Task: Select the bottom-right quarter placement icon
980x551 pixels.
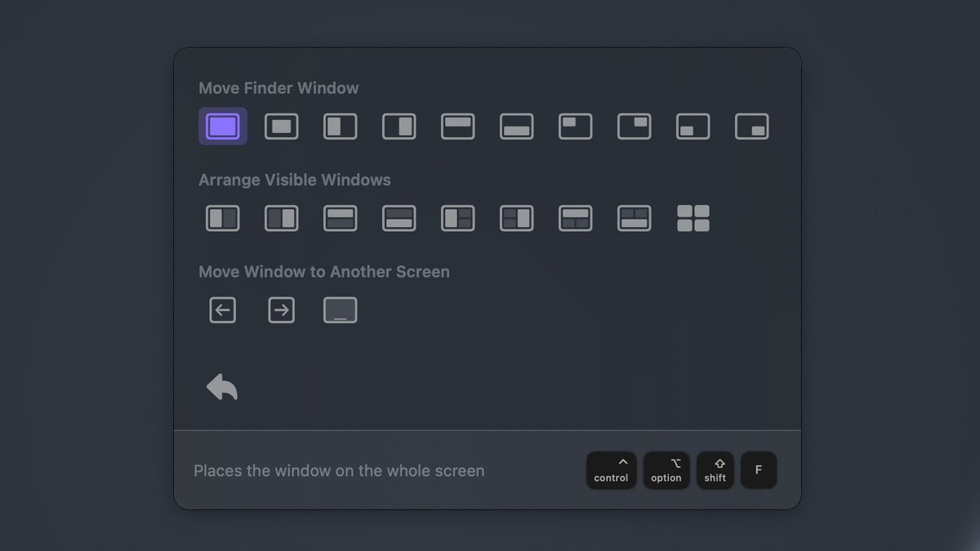Action: (x=751, y=126)
